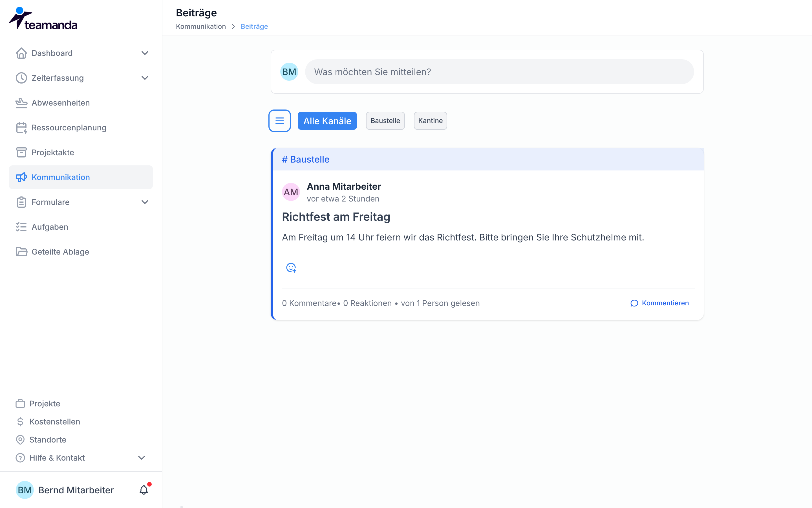812x508 pixels.
Task: Click the Anna Mitarbeiter author name
Action: click(344, 187)
